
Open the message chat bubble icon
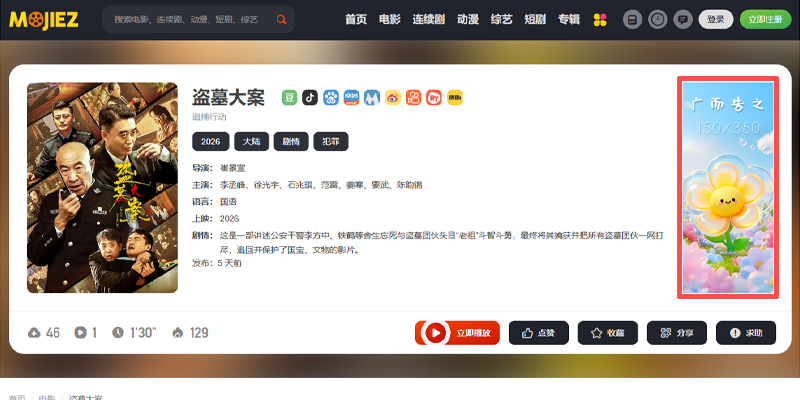coord(682,19)
